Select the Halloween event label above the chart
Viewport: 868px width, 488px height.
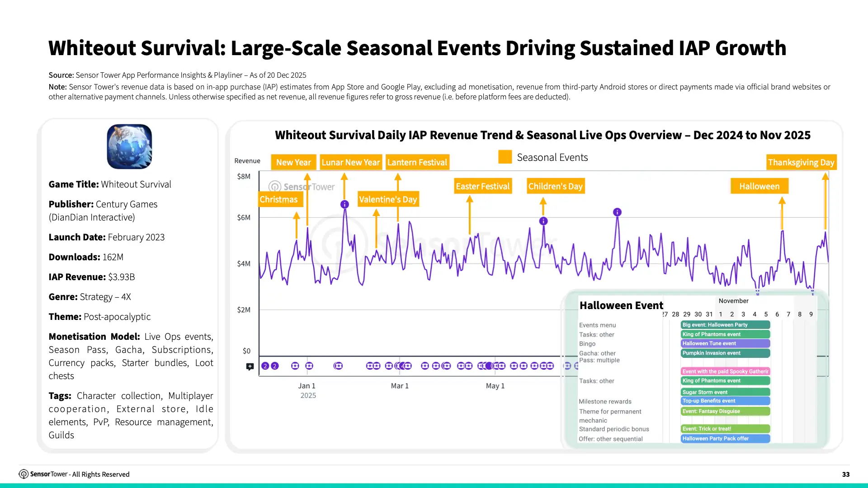759,186
